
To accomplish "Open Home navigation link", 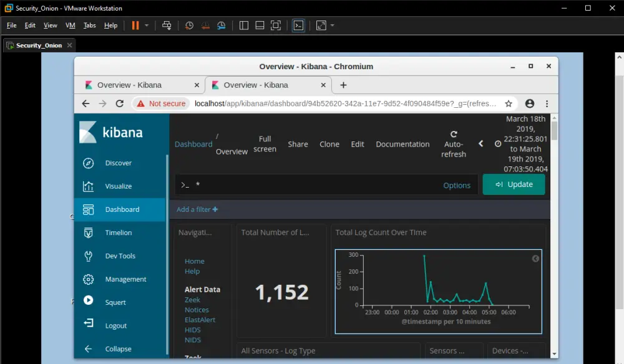I will pos(195,261).
